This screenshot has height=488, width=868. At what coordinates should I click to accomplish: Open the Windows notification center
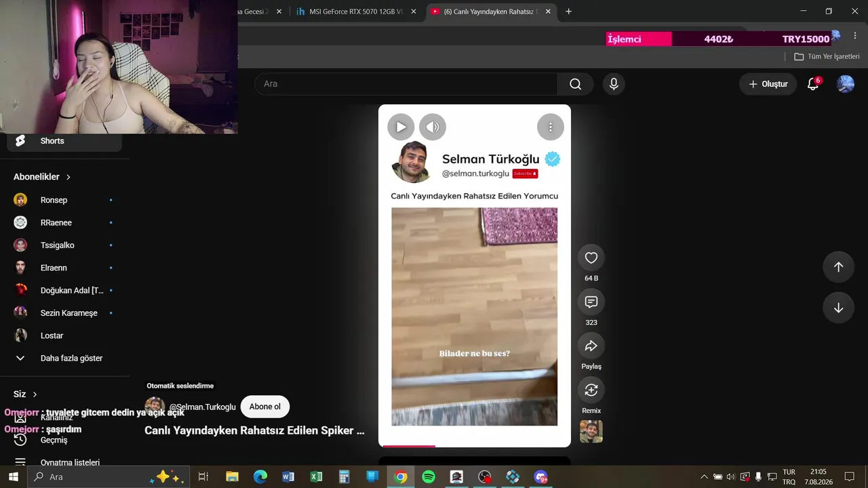[849, 477]
